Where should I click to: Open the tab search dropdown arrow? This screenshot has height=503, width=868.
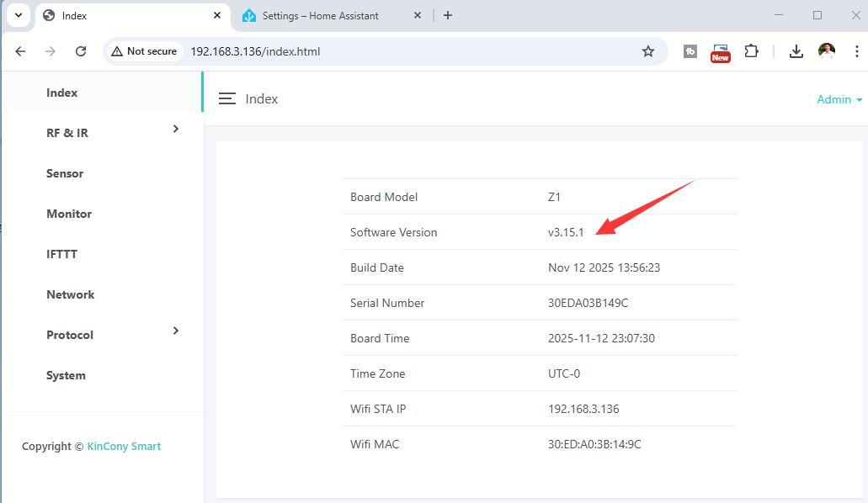(18, 15)
